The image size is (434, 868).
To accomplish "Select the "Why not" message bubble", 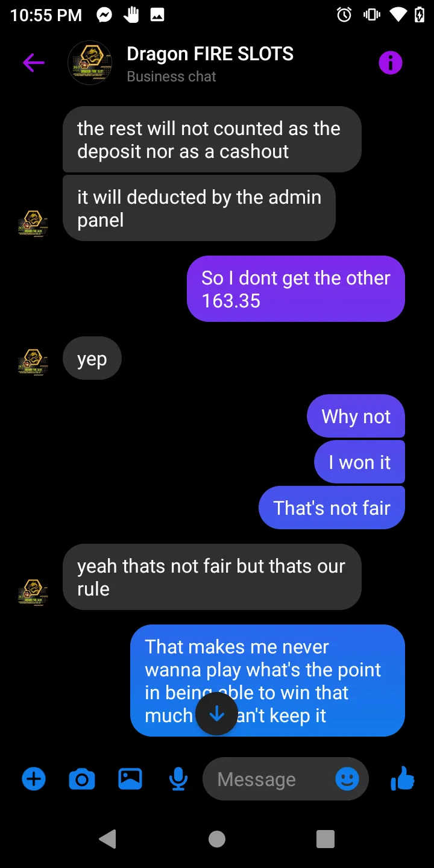I will pos(356,416).
